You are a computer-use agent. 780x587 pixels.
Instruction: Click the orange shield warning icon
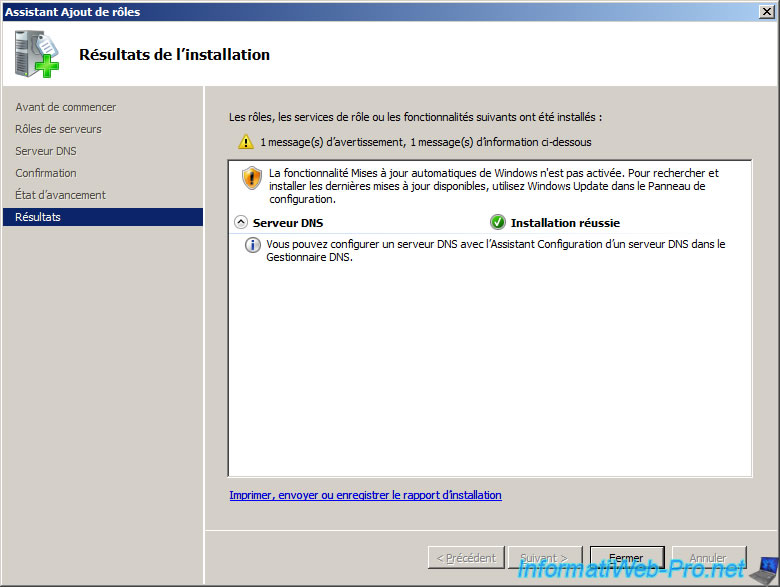252,178
